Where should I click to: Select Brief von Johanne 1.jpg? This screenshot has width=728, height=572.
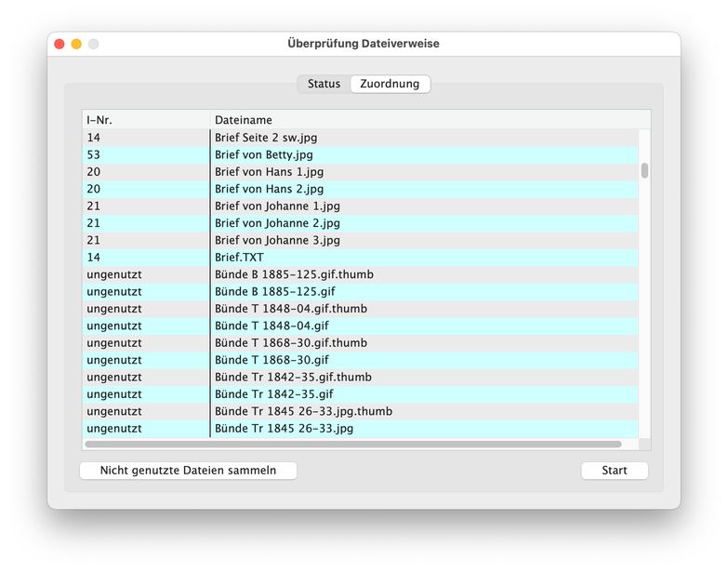[277, 206]
